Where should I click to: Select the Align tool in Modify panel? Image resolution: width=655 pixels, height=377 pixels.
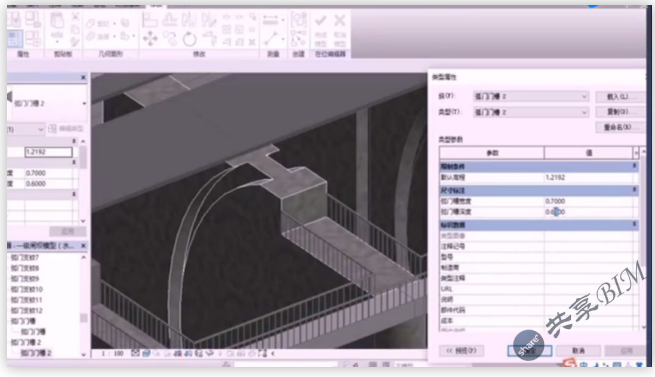[150, 20]
